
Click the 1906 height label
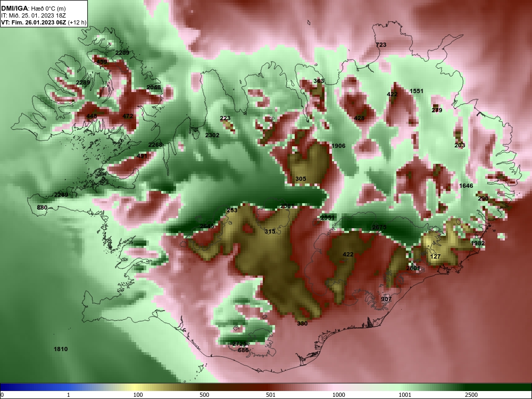[338, 146]
